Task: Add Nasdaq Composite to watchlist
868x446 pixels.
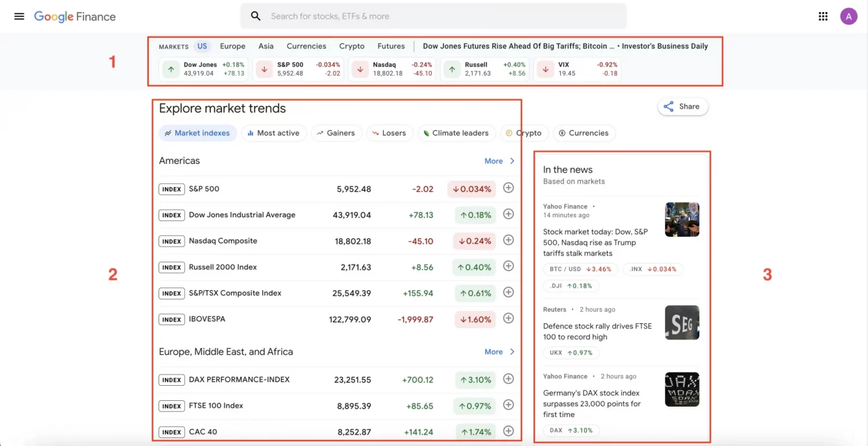Action: (508, 240)
